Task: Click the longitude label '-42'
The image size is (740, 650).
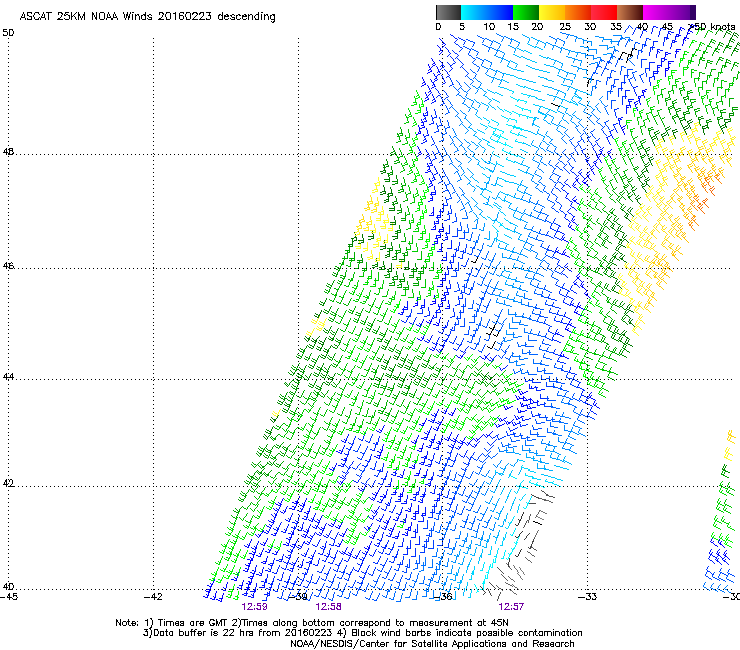Action: coord(153,597)
